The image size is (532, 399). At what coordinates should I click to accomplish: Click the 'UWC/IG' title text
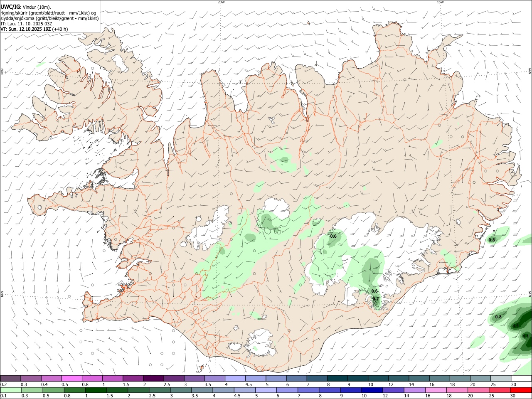pos(10,7)
